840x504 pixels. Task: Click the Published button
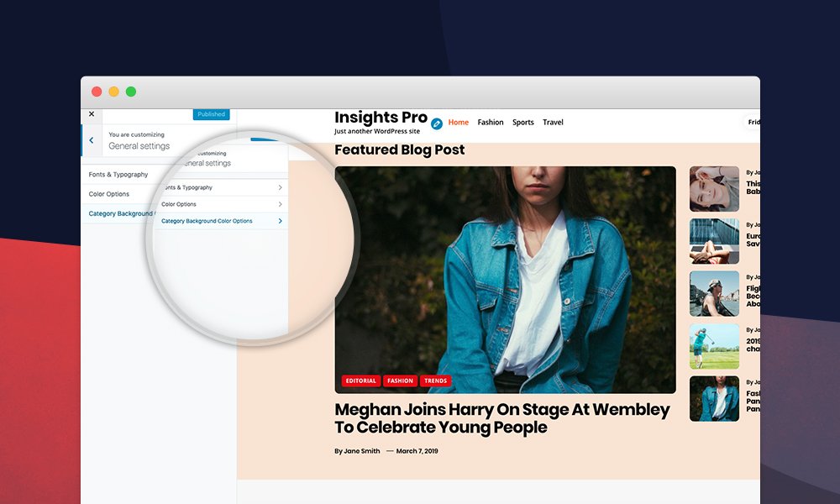point(211,114)
